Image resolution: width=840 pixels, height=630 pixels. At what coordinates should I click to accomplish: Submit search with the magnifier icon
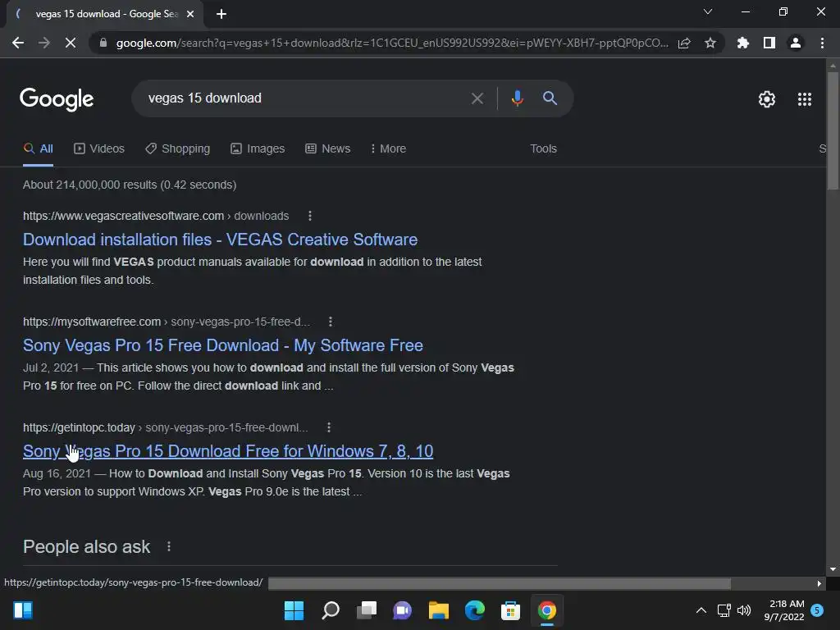550,98
